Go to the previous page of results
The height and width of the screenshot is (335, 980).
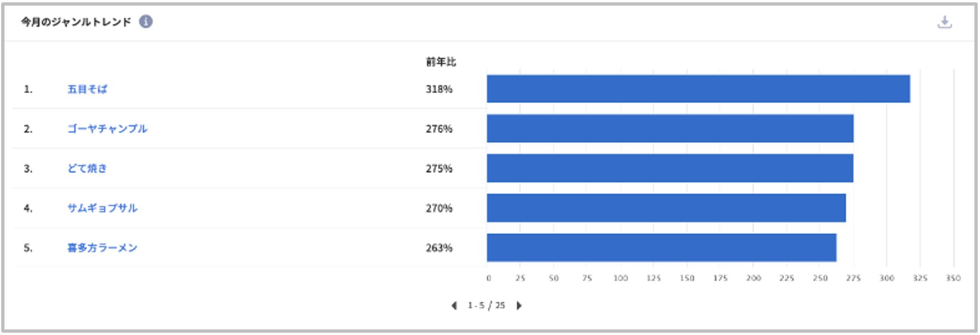[x=454, y=306]
